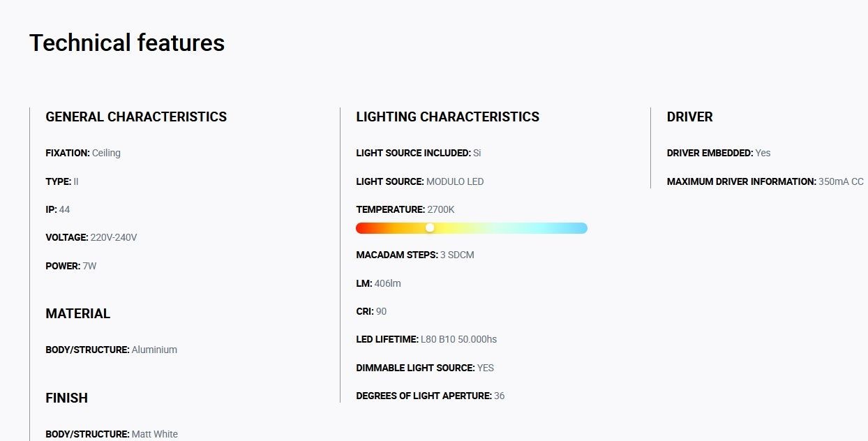868x441 pixels.
Task: Click the blue end of temperature gradient bar
Action: coord(581,228)
